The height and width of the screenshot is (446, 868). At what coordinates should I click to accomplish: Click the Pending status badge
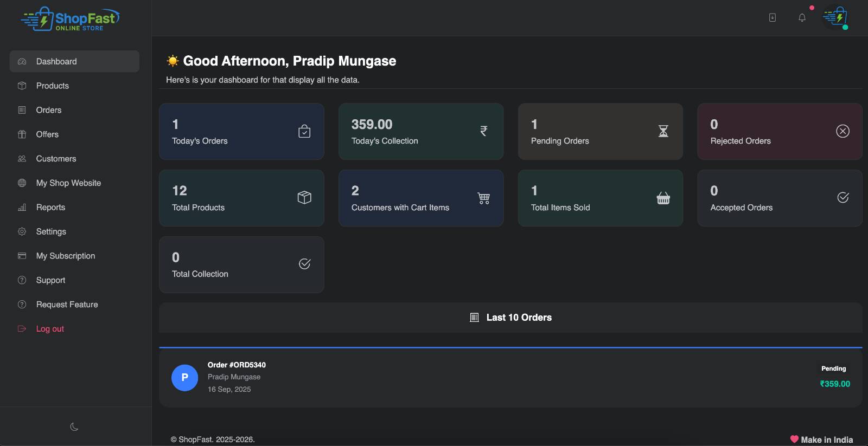(833, 369)
